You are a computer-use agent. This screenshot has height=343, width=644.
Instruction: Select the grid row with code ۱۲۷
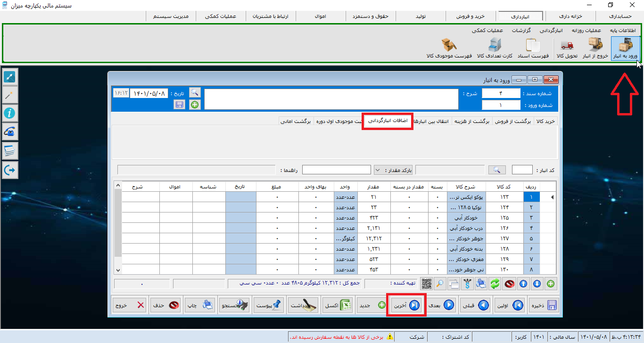pyautogui.click(x=335, y=238)
